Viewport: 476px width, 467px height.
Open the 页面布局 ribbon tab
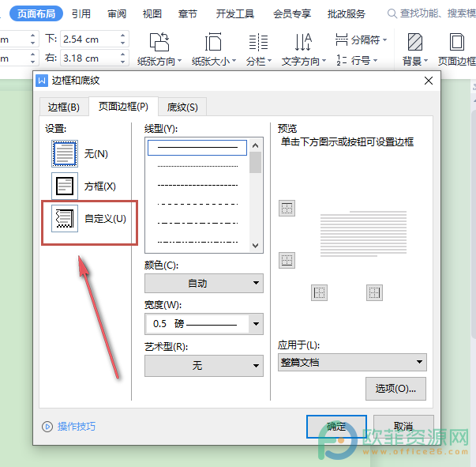(x=36, y=13)
